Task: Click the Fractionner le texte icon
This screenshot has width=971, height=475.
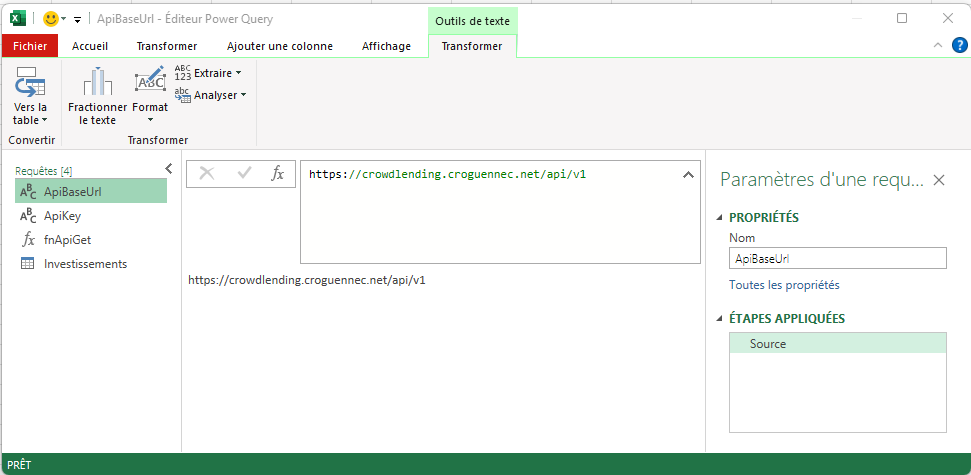Action: [97, 82]
